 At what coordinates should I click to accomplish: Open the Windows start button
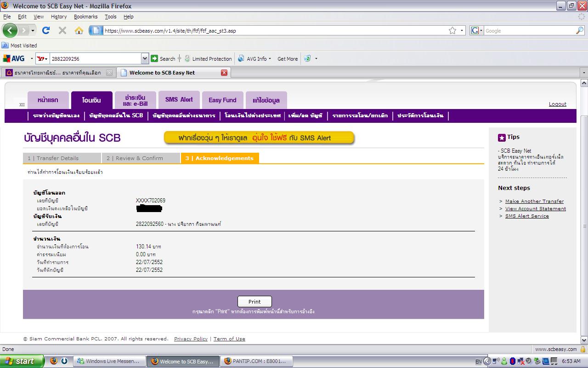22,361
